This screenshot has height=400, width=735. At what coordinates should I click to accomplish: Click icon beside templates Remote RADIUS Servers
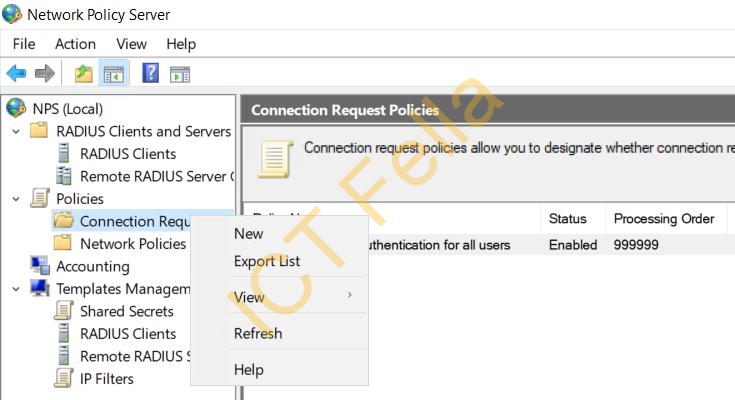64,355
